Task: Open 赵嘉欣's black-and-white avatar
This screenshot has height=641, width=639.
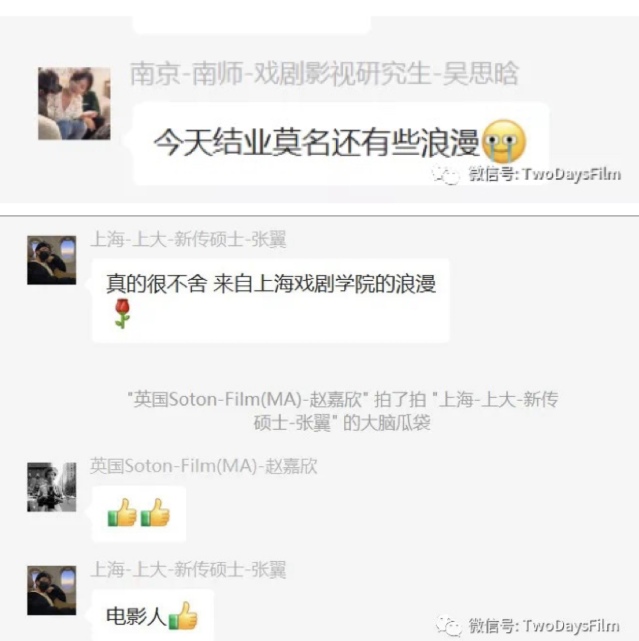Action: coord(52,487)
